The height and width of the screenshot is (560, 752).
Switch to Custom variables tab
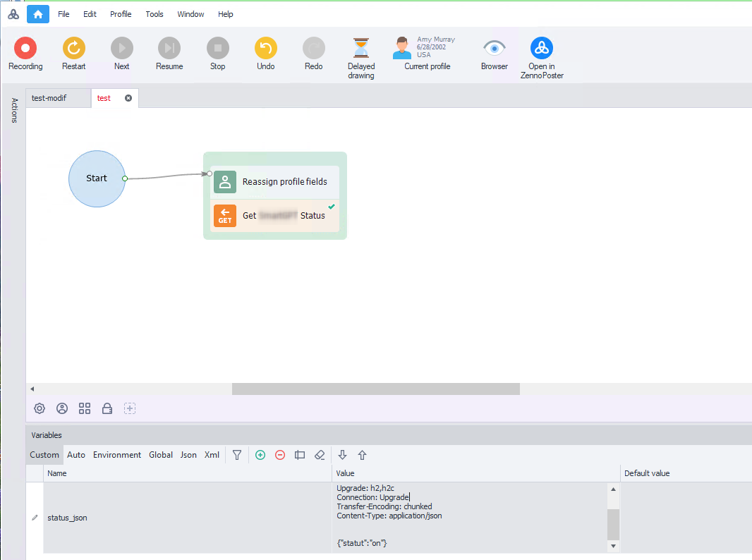(44, 455)
